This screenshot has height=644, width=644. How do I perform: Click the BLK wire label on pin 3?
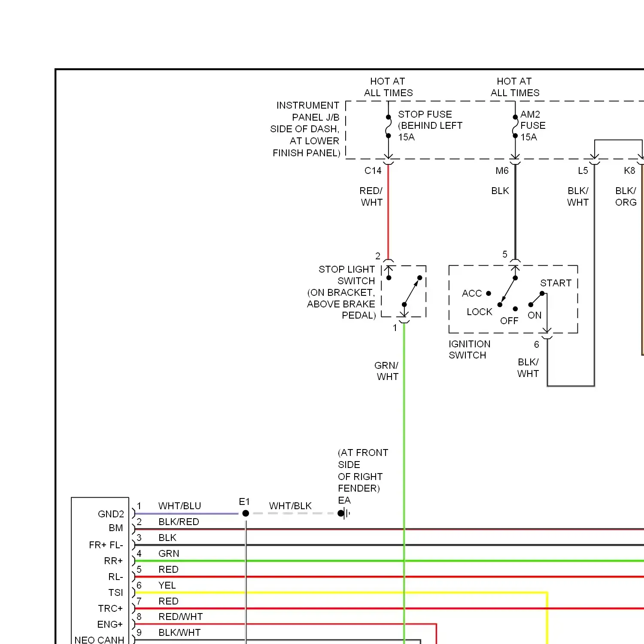pos(167,538)
